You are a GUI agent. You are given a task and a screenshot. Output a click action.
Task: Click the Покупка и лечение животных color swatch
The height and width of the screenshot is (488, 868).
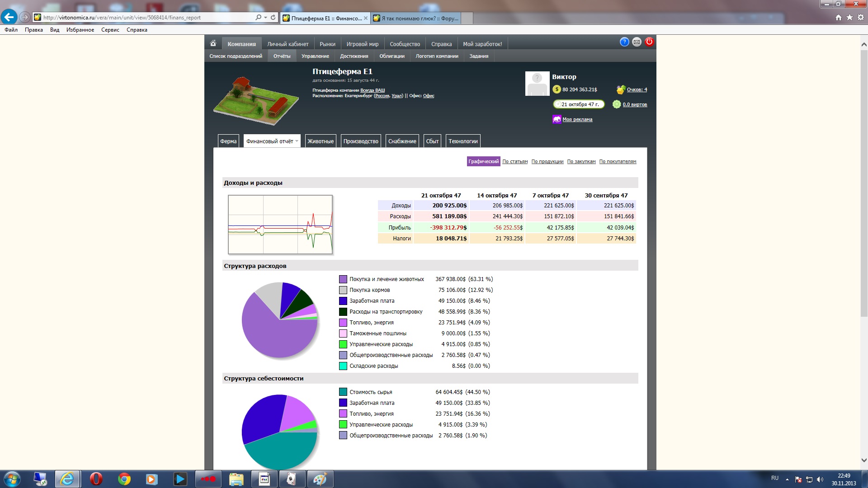click(343, 279)
